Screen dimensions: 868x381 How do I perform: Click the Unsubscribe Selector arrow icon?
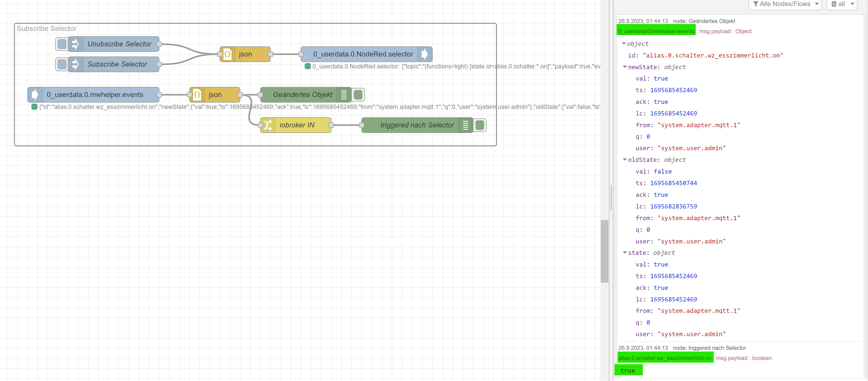[x=75, y=44]
